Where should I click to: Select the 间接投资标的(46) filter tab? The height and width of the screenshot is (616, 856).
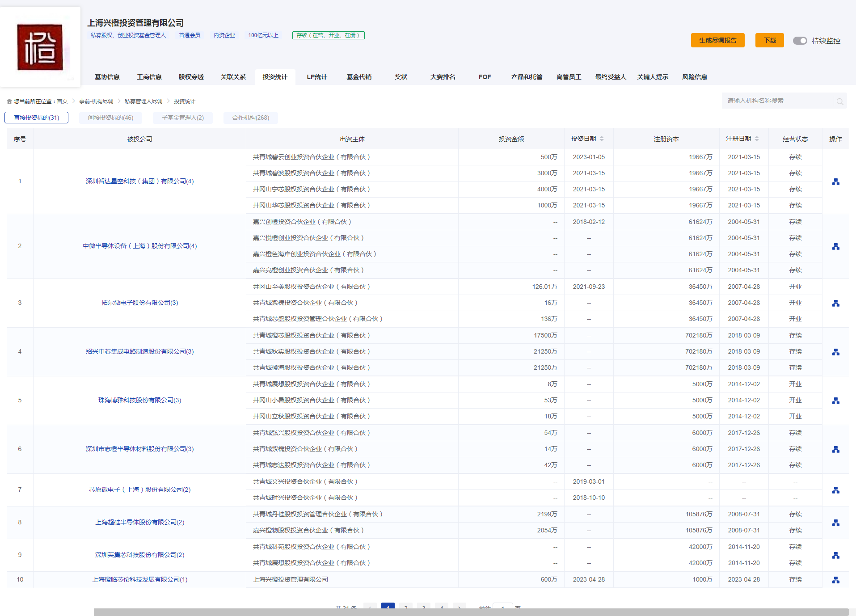tap(110, 118)
